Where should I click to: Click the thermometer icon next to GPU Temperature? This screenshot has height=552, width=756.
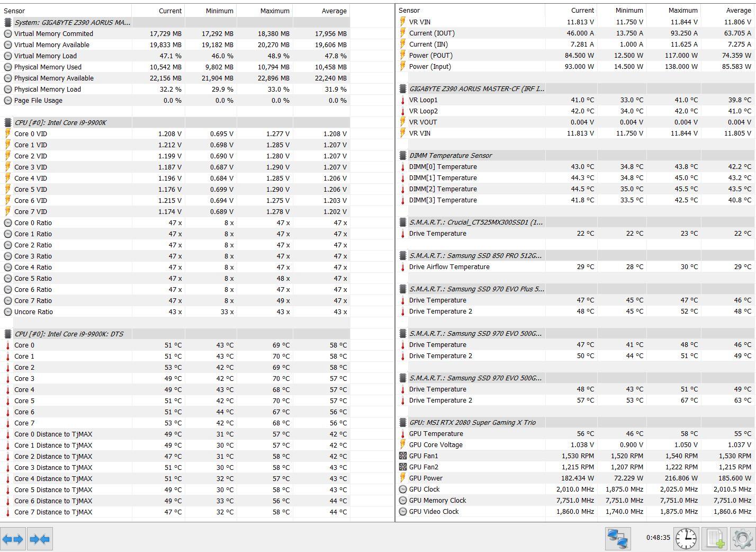coord(403,434)
